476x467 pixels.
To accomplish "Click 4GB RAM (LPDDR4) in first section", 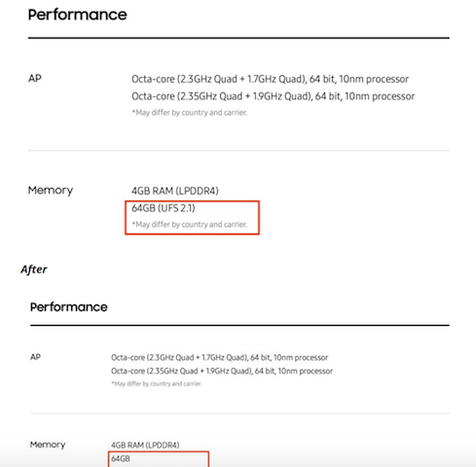I will (175, 191).
